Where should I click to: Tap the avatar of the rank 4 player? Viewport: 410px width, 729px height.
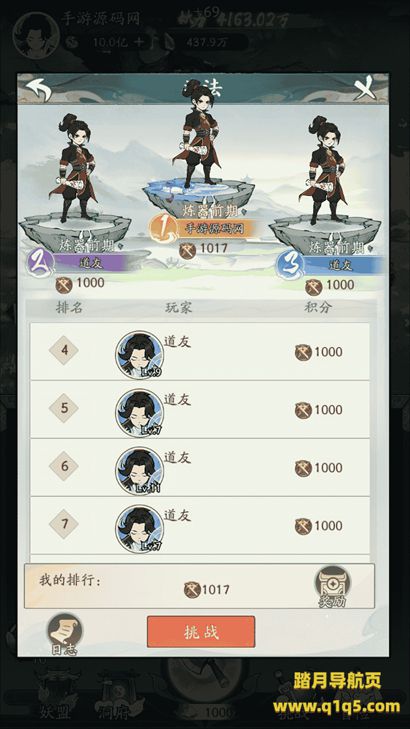[x=139, y=355]
